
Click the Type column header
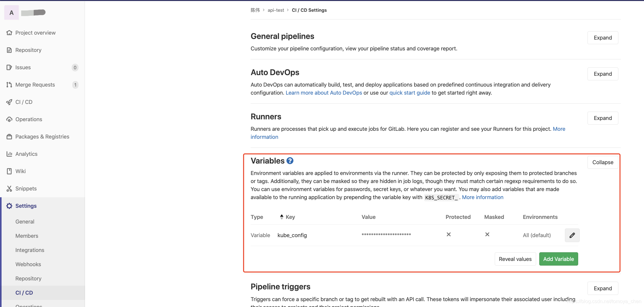click(x=257, y=217)
